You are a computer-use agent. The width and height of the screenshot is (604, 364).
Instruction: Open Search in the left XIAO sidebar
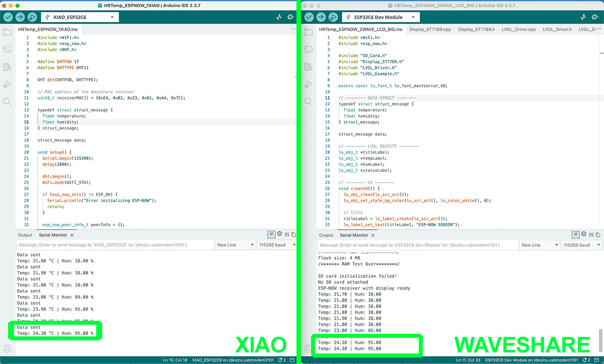click(x=7, y=102)
